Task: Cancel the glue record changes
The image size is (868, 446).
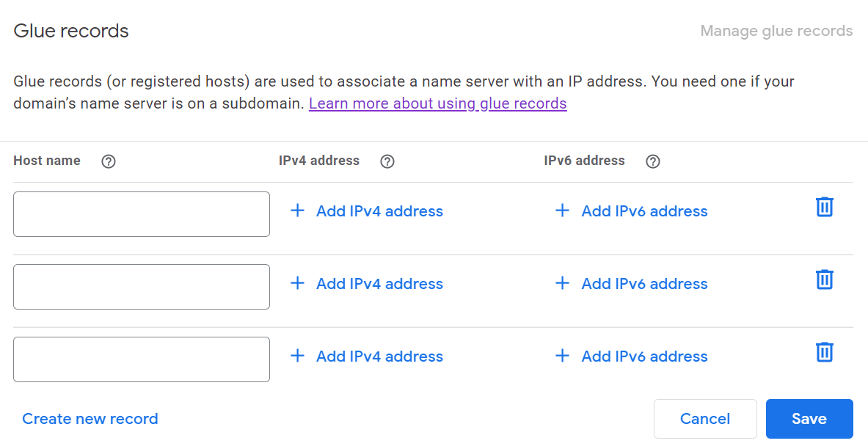Action: tap(705, 419)
